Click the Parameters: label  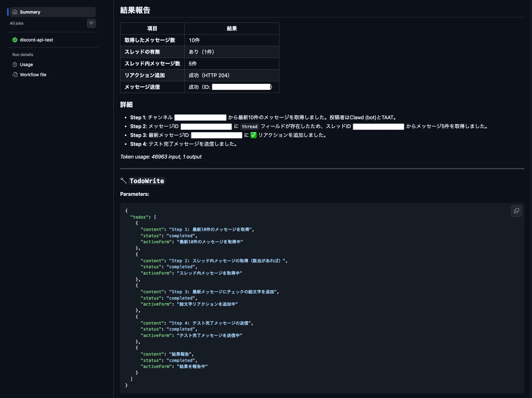click(135, 194)
